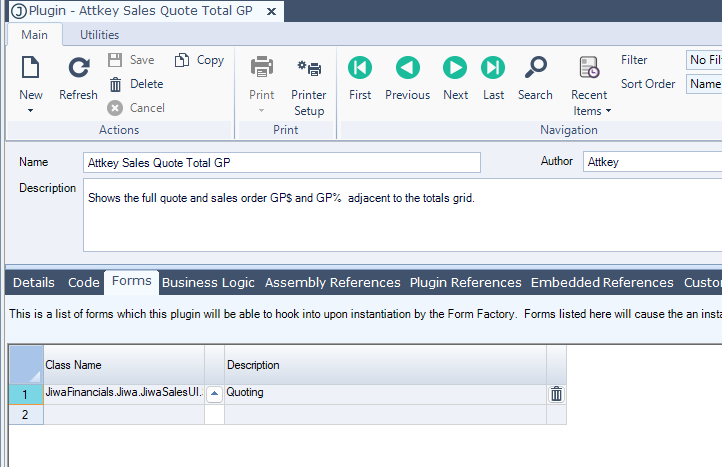The width and height of the screenshot is (722, 467).
Task: Select the Forms tab
Action: [132, 281]
